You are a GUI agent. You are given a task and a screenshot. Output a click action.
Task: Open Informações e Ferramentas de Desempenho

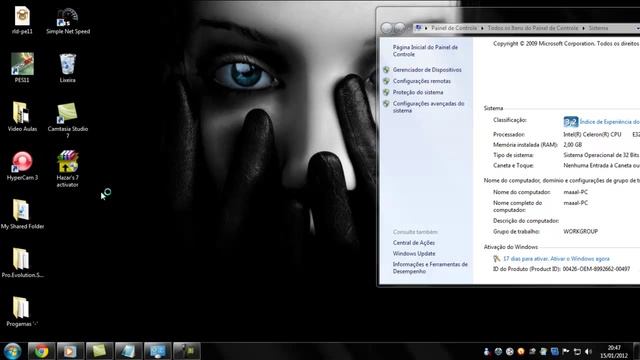430,268
